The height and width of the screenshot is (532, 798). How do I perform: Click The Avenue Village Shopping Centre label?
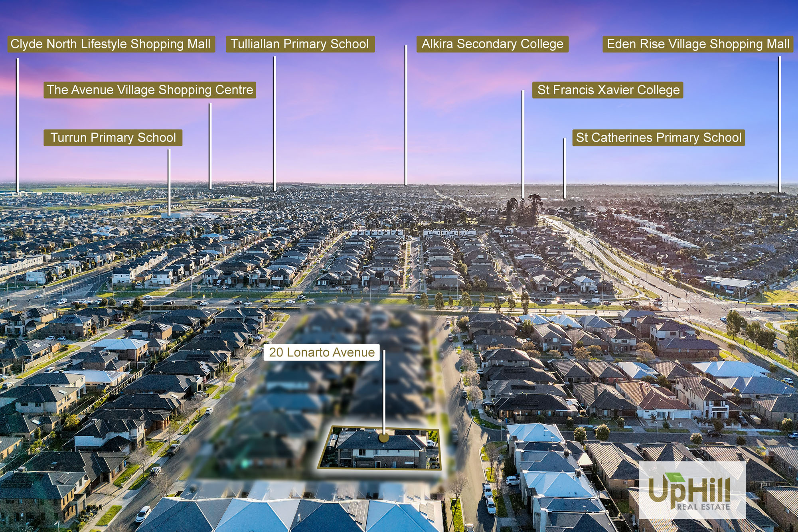[150, 90]
